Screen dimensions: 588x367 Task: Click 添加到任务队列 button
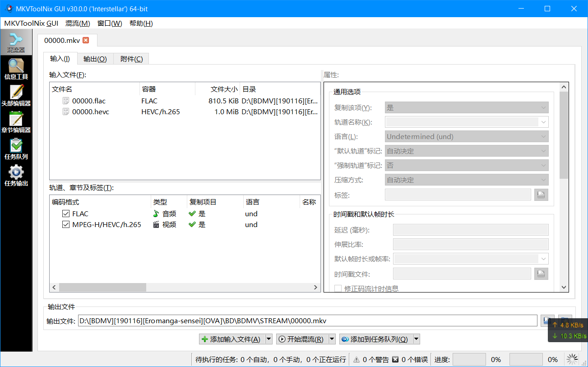coord(375,339)
